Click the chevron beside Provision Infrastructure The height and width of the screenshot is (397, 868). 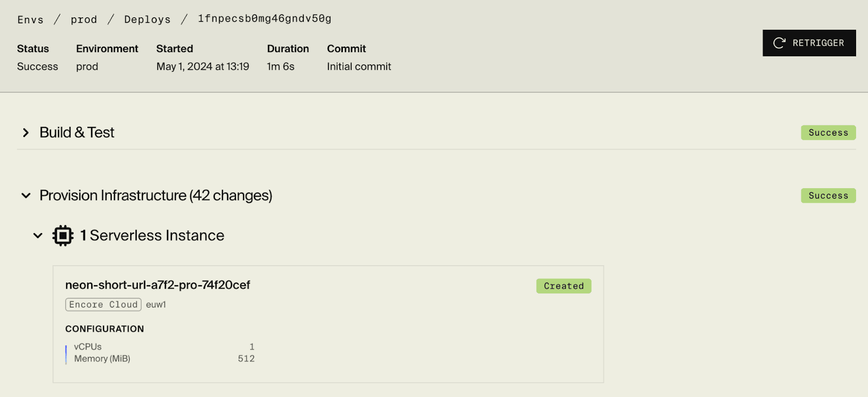click(x=25, y=195)
